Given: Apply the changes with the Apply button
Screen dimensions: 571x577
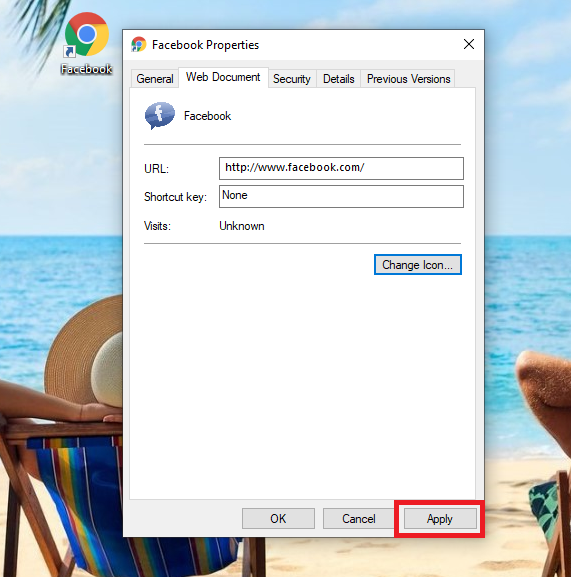Looking at the screenshot, I should (440, 518).
